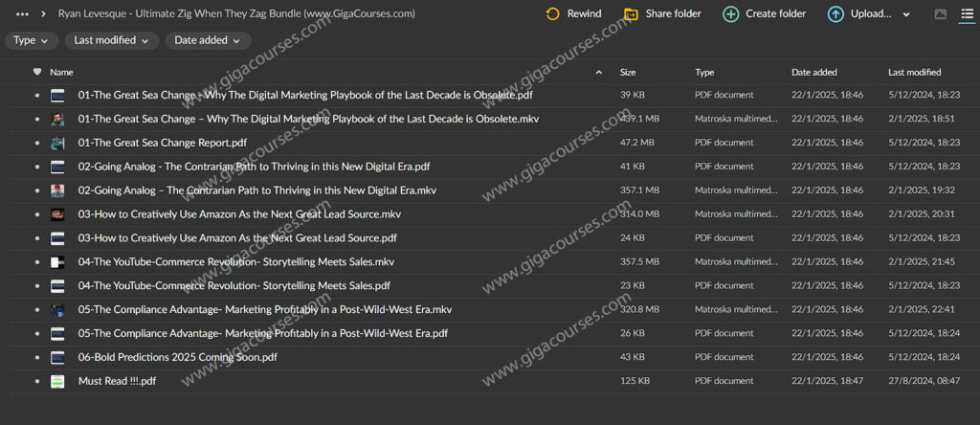This screenshot has width=980, height=425.
Task: Click the favorite heart column icon
Action: pyautogui.click(x=37, y=72)
